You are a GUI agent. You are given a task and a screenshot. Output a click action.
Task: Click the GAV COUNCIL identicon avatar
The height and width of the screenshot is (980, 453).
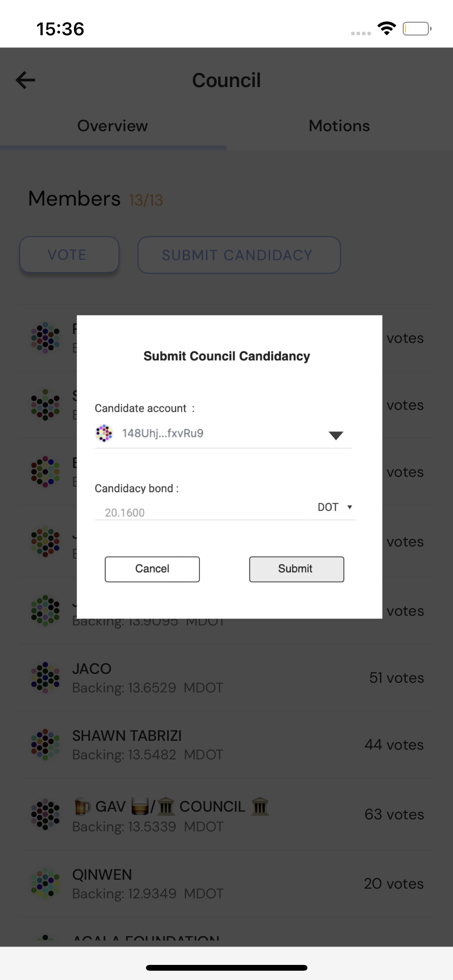tap(45, 815)
